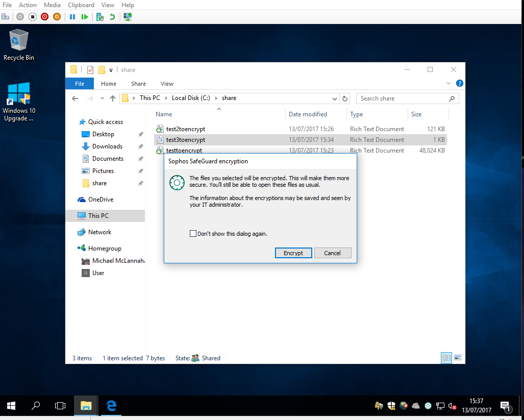
Task: Switch to the large icons view layout
Action: [x=458, y=358]
